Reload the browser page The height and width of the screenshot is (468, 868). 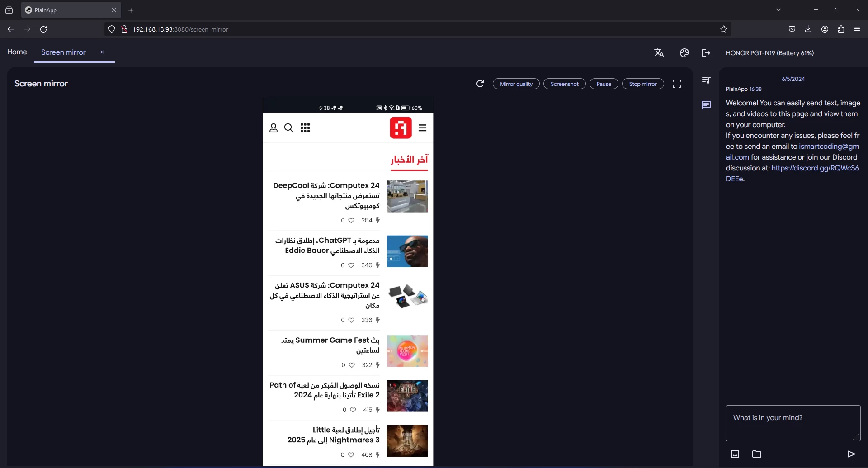point(43,29)
